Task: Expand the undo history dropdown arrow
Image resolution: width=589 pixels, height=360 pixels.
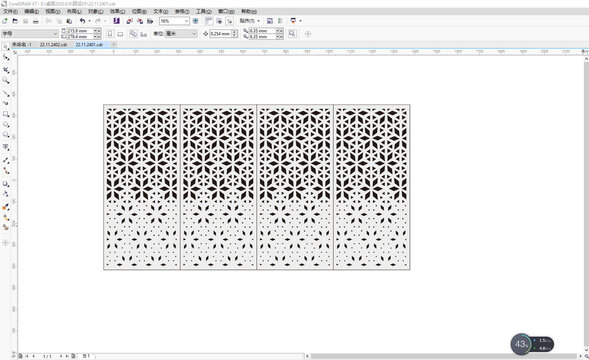Action: [89, 21]
